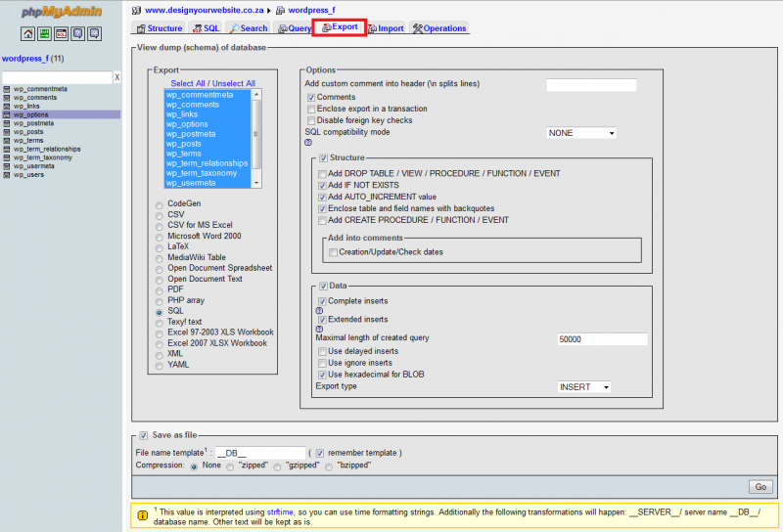Click browse icon beside wp_postmeta

7,123
